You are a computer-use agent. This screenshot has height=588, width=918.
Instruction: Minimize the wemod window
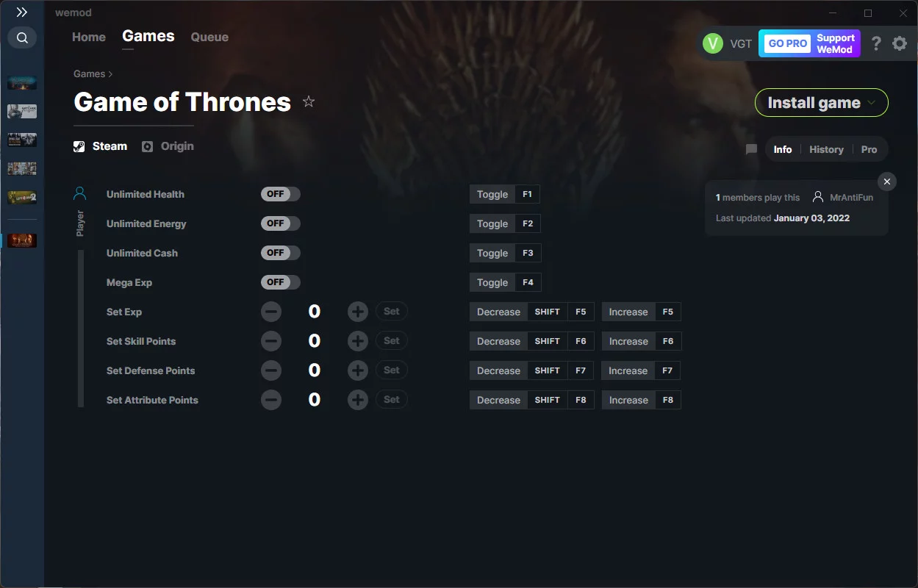point(833,13)
